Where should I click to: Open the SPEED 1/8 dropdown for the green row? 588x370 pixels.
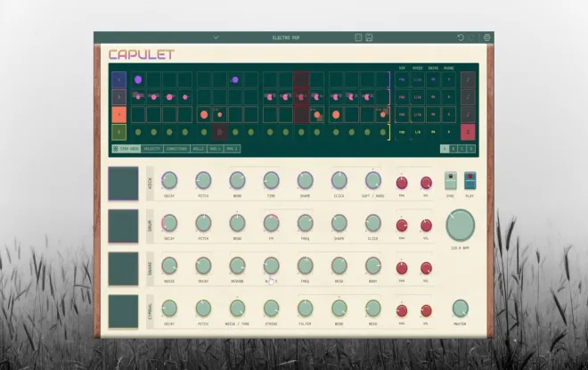click(x=417, y=132)
